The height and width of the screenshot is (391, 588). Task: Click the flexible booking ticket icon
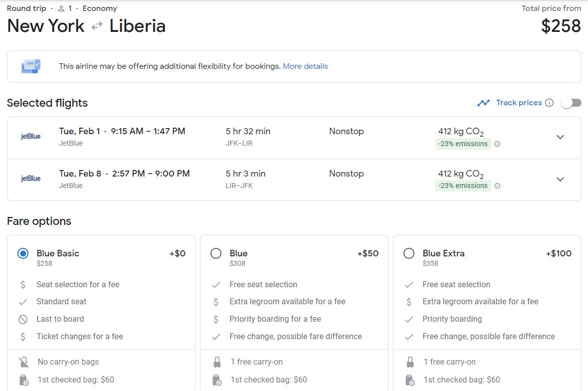[x=31, y=66]
